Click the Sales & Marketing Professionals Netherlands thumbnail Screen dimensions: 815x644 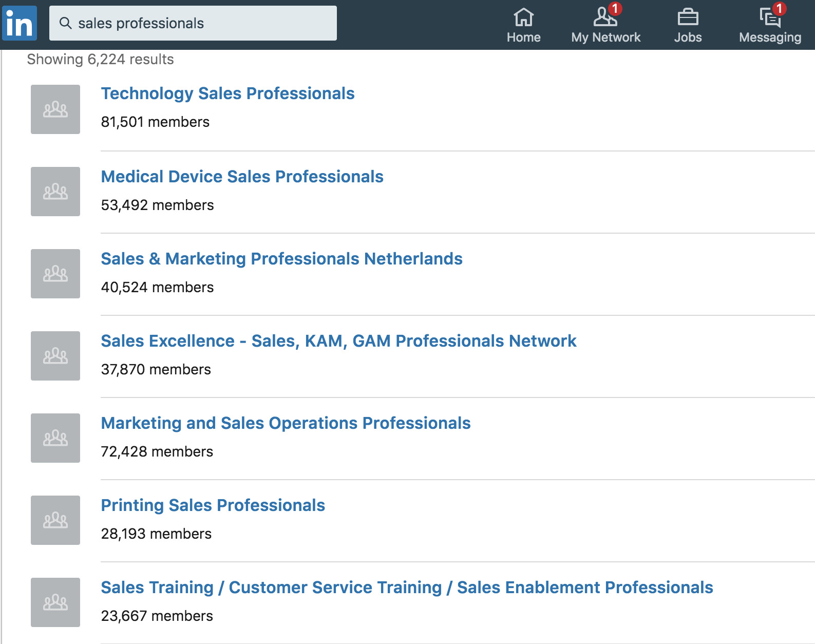55,274
